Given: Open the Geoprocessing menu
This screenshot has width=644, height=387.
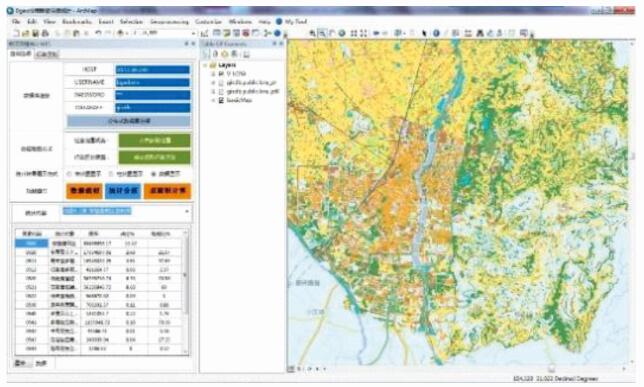Looking at the screenshot, I should pyautogui.click(x=169, y=21).
